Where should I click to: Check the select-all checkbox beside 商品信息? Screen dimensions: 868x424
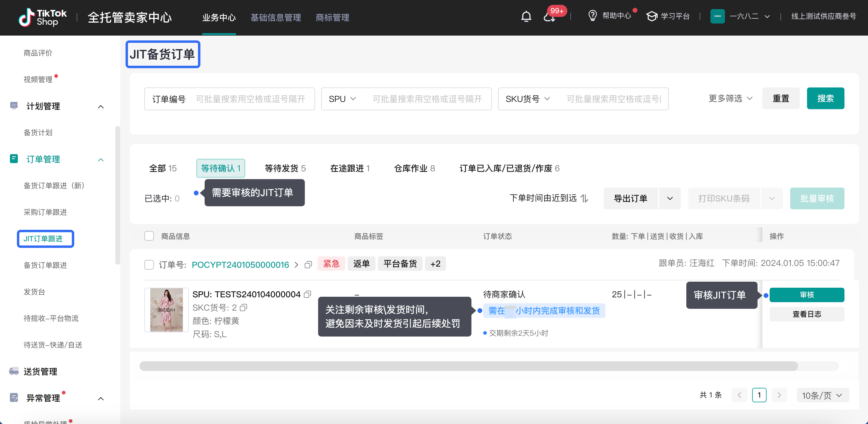149,236
